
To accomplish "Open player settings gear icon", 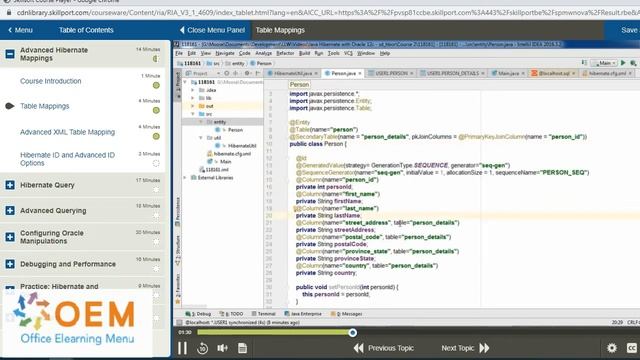I will tap(611, 348).
